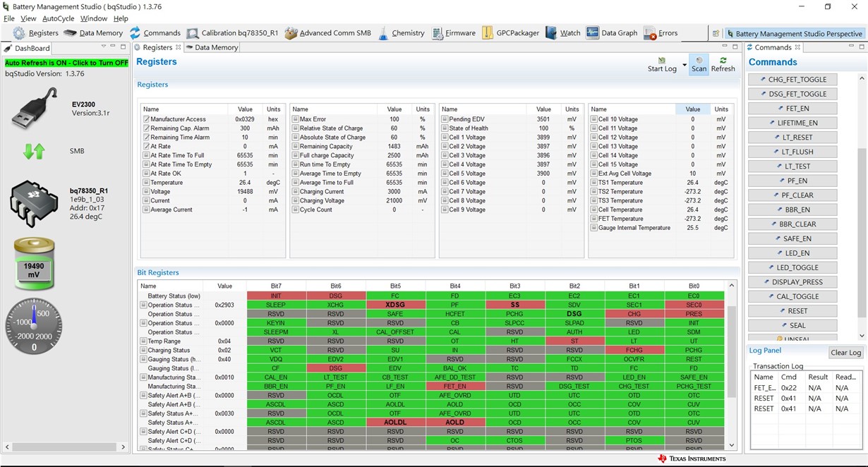
Task: Click the PF_CLEAR command button
Action: pos(792,195)
